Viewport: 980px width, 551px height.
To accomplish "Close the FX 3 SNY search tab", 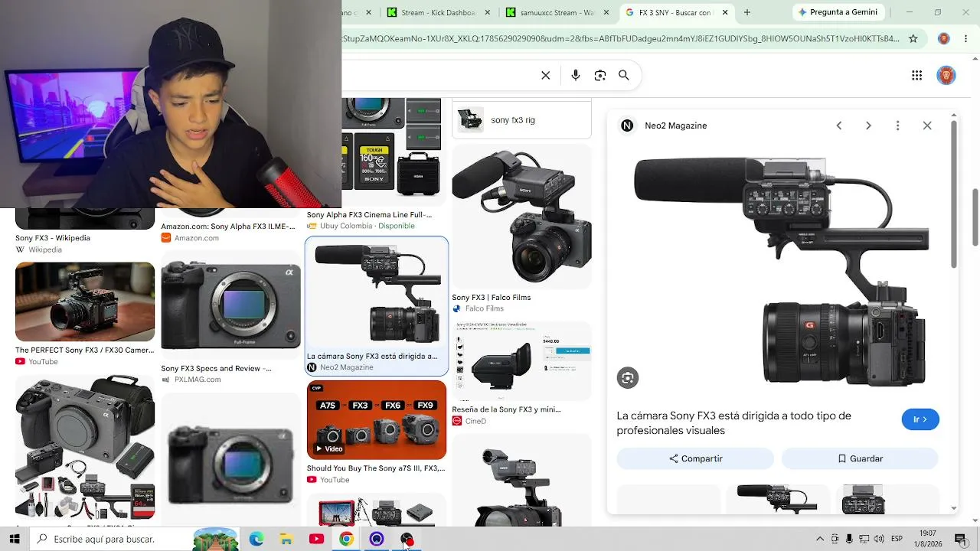I will pyautogui.click(x=725, y=12).
